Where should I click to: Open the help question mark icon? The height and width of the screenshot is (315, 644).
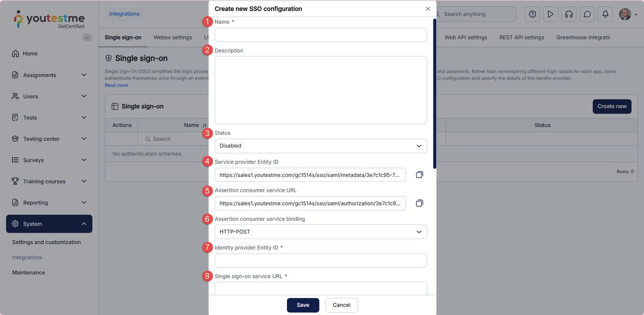(x=533, y=14)
